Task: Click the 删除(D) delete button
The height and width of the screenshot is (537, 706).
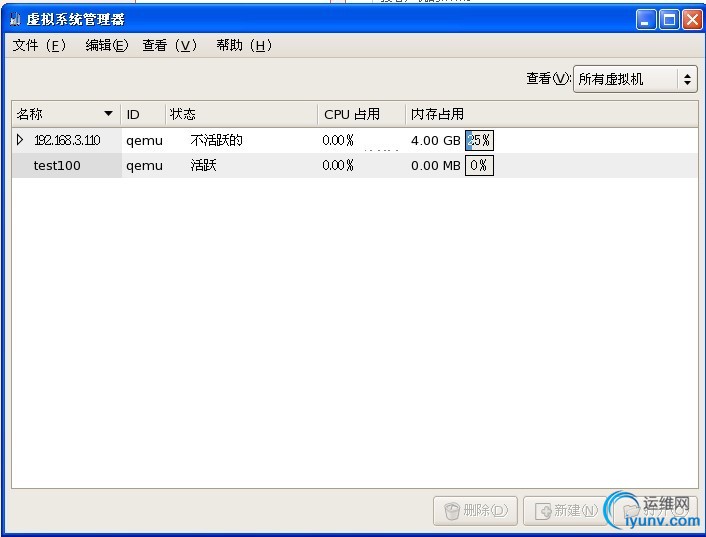Action: [x=475, y=510]
